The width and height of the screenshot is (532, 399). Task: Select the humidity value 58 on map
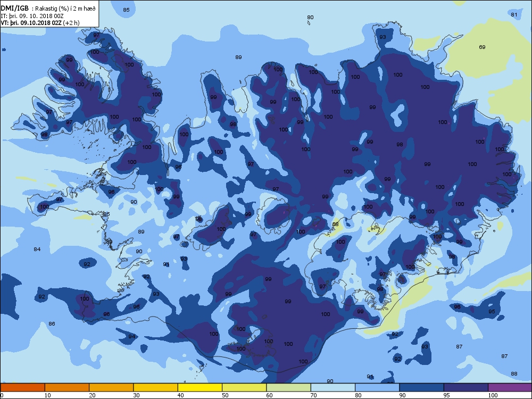pos(335,225)
